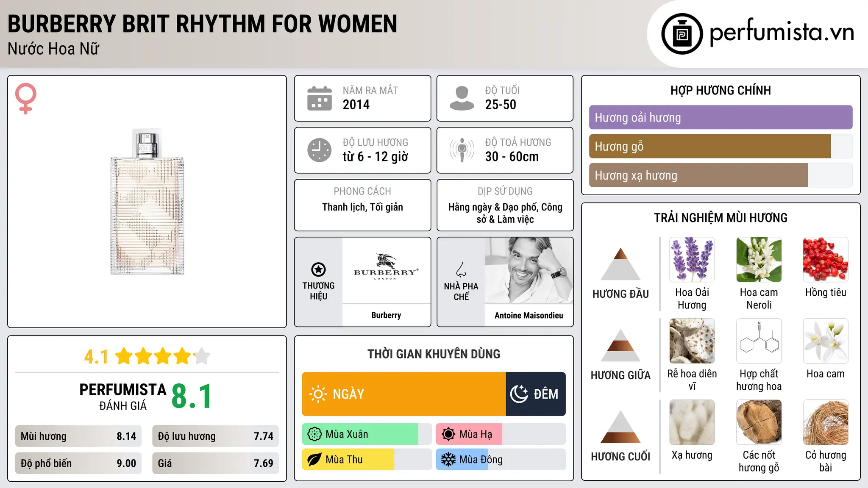Click the longevity value từ 6 - 12 giờ

pos(376,157)
